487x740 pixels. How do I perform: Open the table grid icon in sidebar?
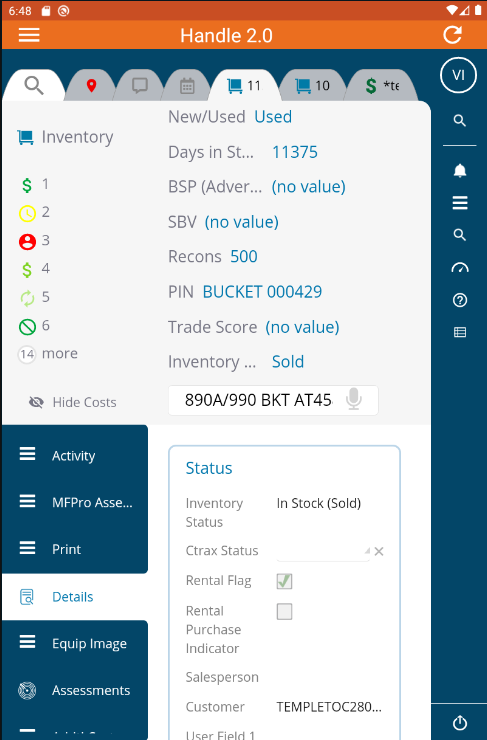tap(460, 333)
